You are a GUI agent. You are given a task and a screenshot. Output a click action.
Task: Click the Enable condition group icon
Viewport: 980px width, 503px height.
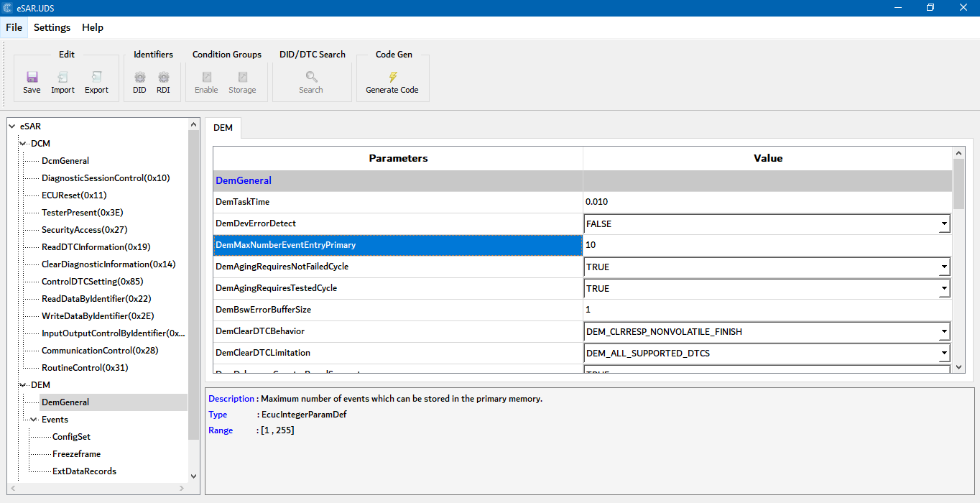(206, 77)
